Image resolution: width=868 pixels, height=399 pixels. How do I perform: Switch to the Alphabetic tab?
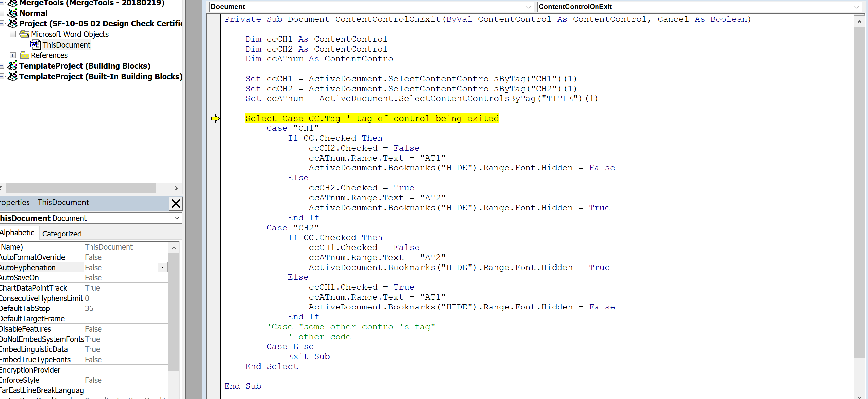pos(18,233)
